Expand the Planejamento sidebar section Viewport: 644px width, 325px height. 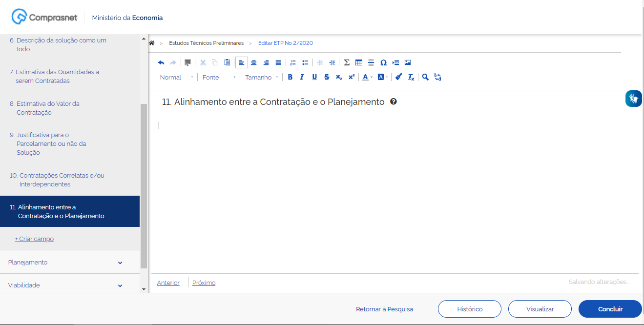(x=65, y=263)
